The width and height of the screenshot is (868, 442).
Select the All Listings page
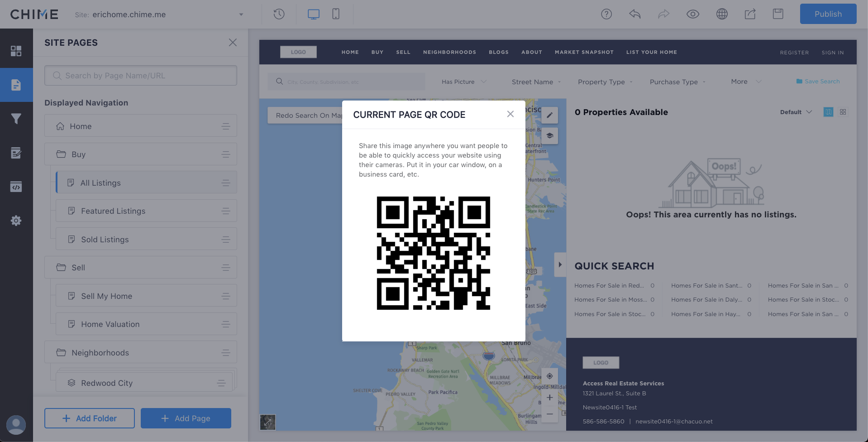coord(146,183)
